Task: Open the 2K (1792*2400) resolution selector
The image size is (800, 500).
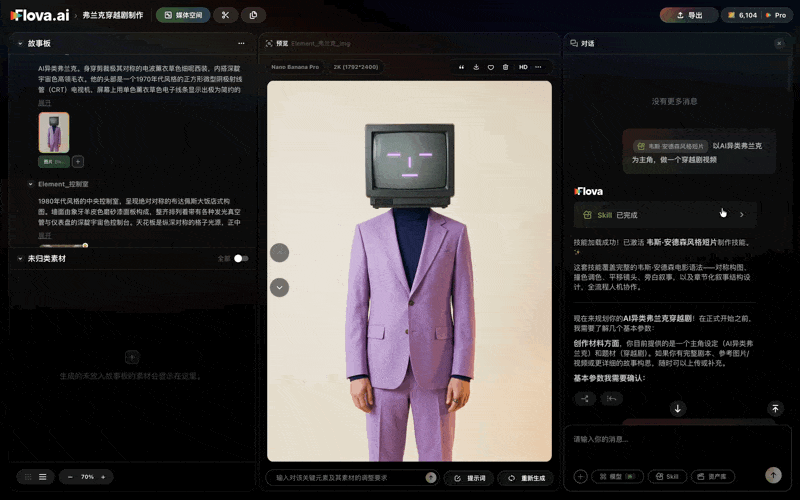Action: 356,67
